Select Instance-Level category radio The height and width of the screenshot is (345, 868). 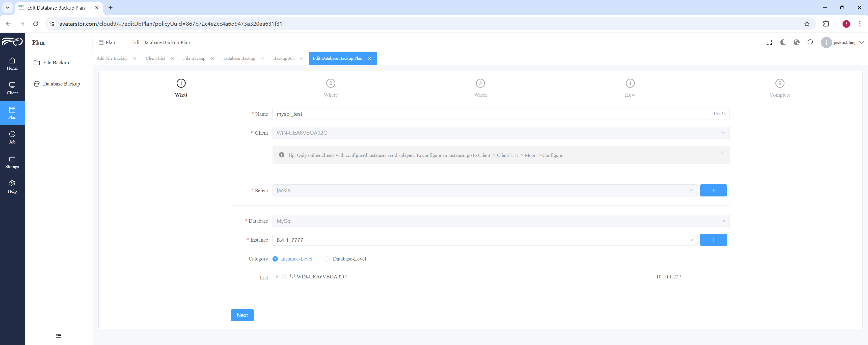coord(275,259)
